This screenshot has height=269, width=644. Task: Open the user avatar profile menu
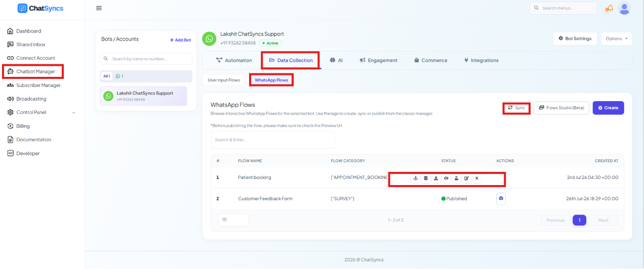(625, 8)
